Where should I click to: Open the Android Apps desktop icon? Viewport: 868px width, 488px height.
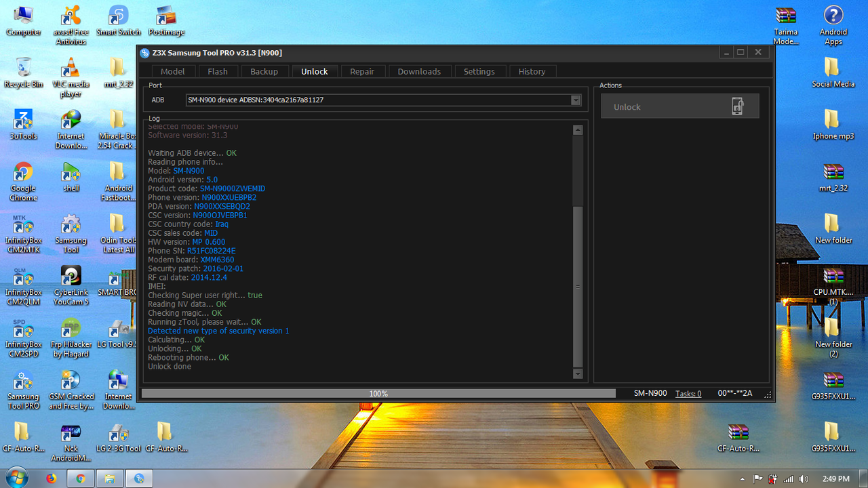pyautogui.click(x=833, y=25)
